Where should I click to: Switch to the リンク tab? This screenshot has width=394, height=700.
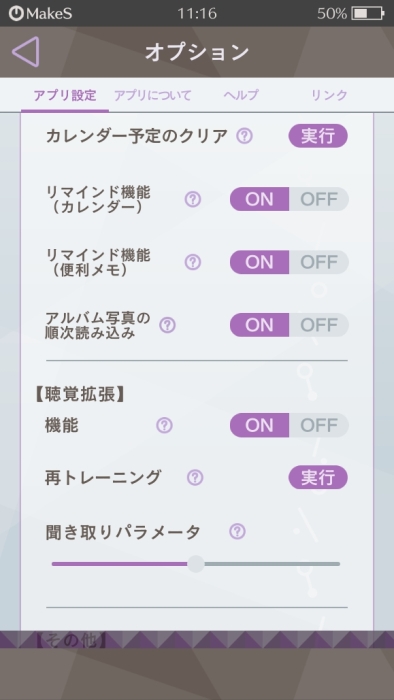(329, 95)
